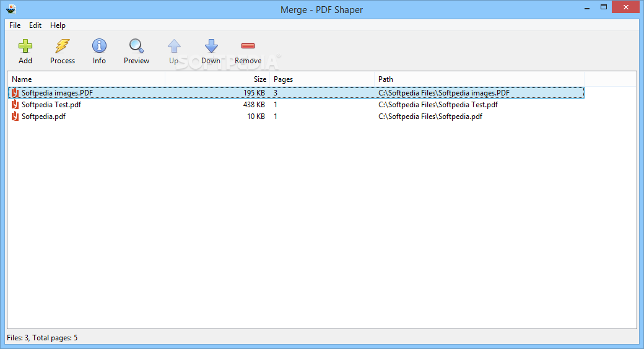Viewport: 644px width, 349px height.
Task: Sort list by Name column header
Action: 86,79
